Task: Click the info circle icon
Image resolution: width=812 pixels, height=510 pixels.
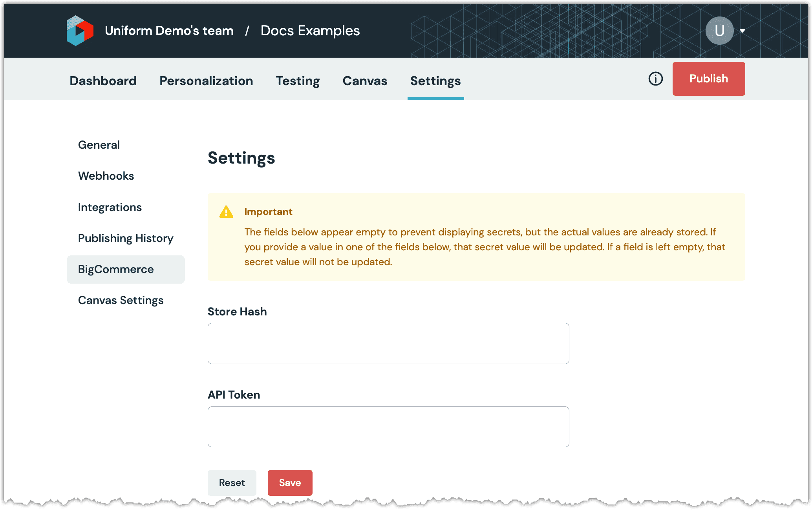Action: [655, 79]
